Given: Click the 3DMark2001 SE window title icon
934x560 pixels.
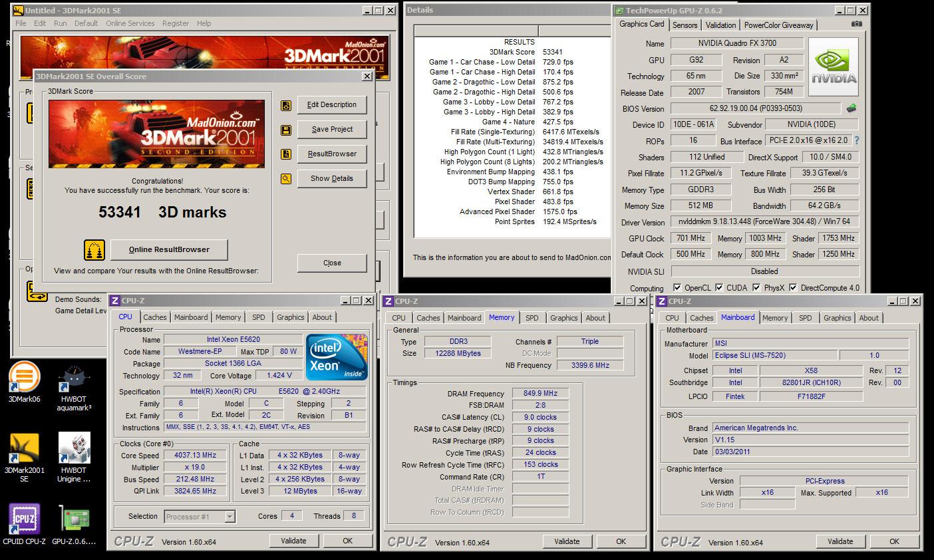Looking at the screenshot, I should coord(18,11).
